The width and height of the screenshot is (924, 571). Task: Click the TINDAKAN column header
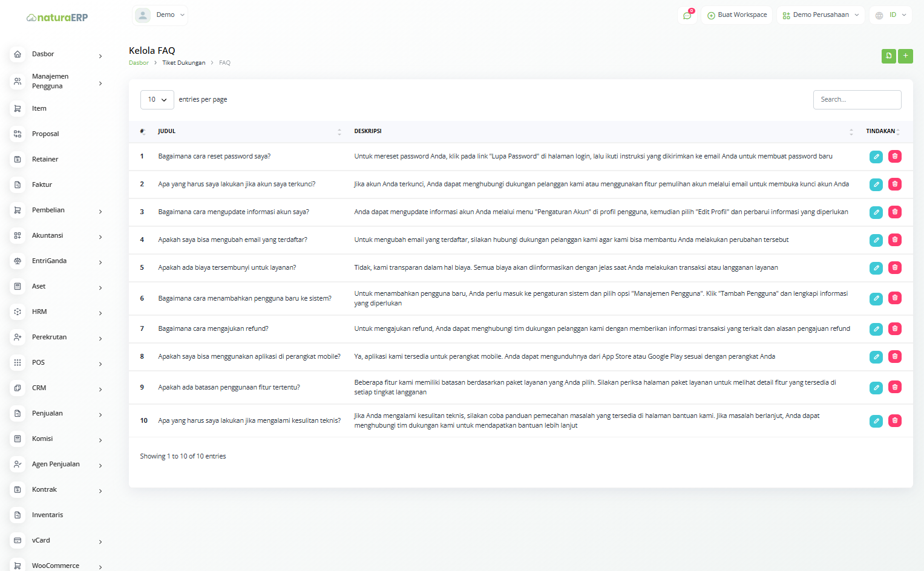pos(883,131)
